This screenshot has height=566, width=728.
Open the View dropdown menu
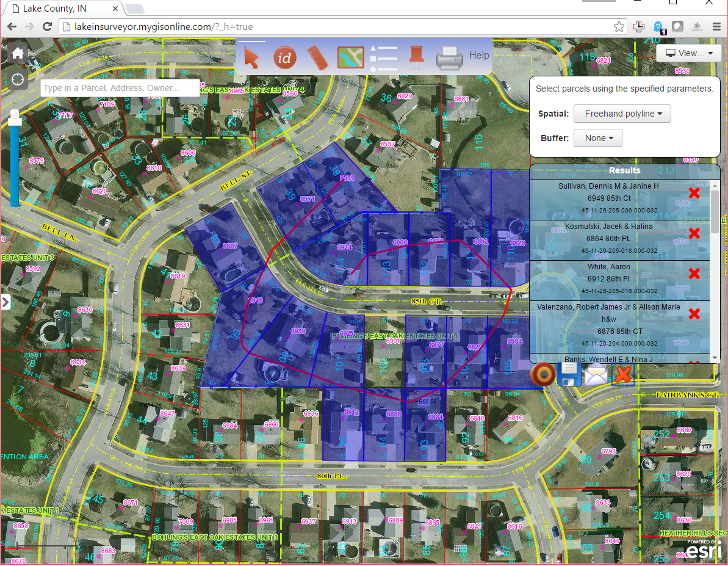[688, 53]
